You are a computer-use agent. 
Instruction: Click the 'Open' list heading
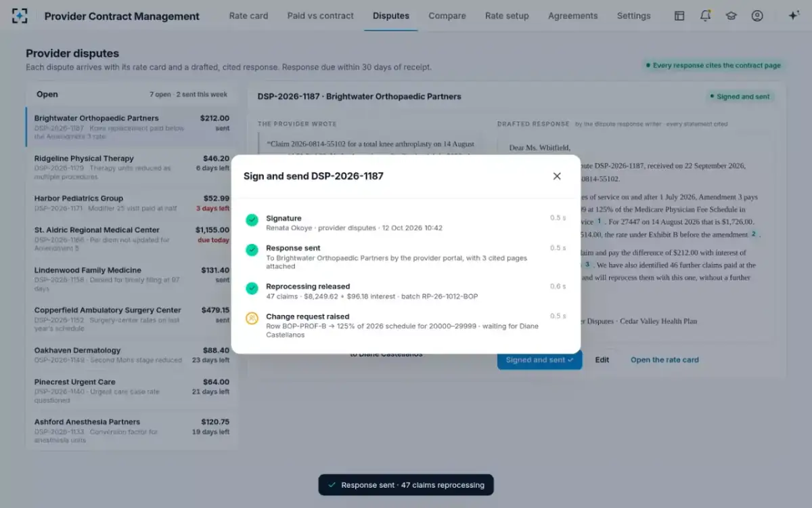47,95
